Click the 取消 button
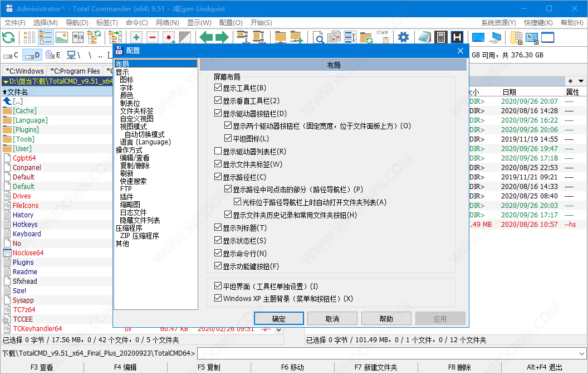Viewport: 588px width, 374px height. [x=332, y=319]
